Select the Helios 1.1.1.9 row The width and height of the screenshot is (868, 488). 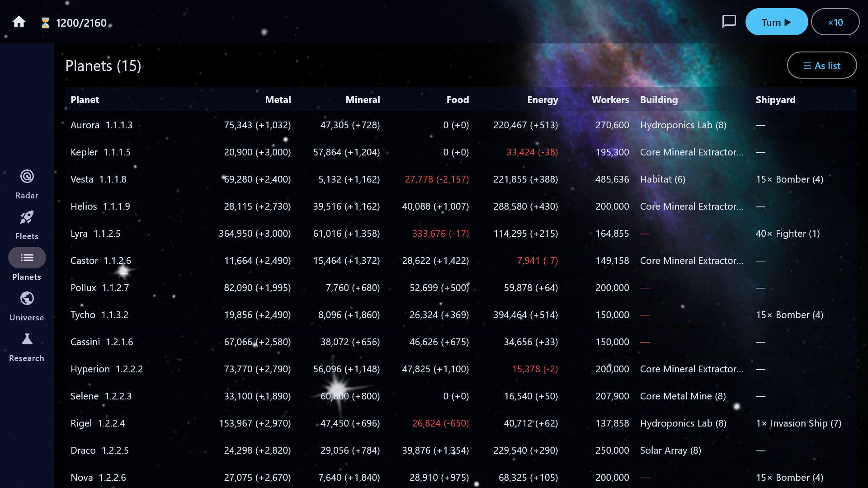pos(461,206)
